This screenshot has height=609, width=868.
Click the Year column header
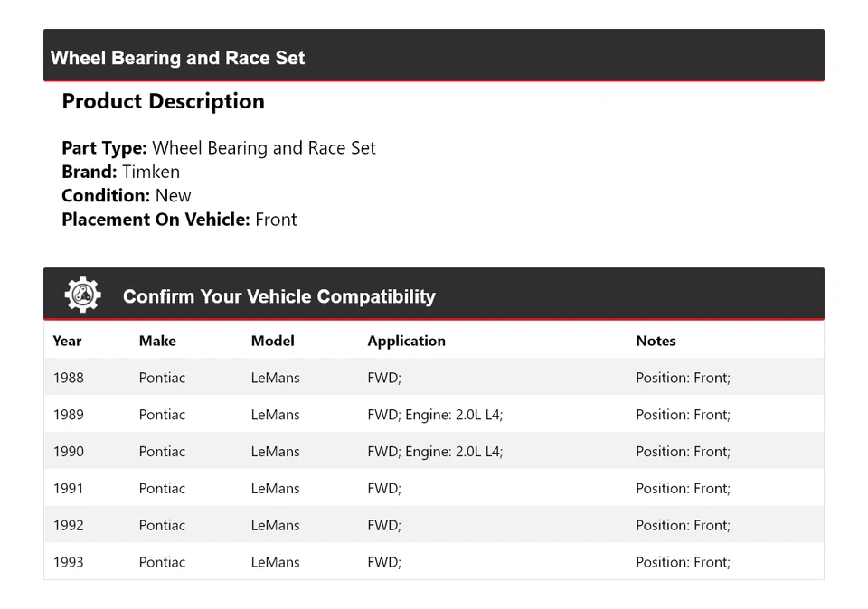pos(67,341)
